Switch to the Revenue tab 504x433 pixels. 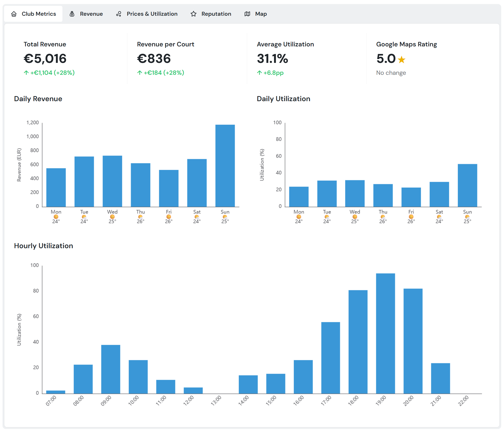click(91, 14)
